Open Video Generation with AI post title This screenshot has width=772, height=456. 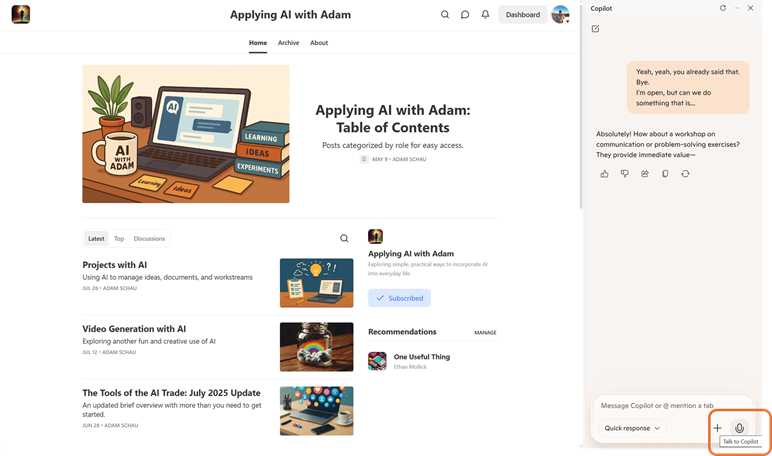point(134,329)
